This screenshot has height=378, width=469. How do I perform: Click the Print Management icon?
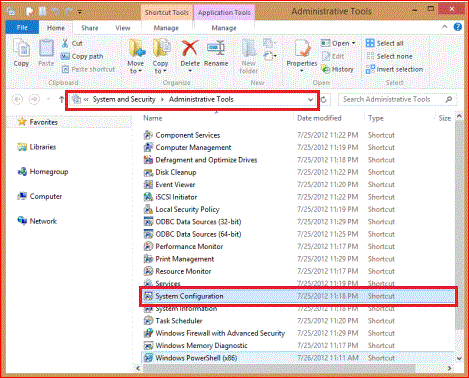pos(148,259)
